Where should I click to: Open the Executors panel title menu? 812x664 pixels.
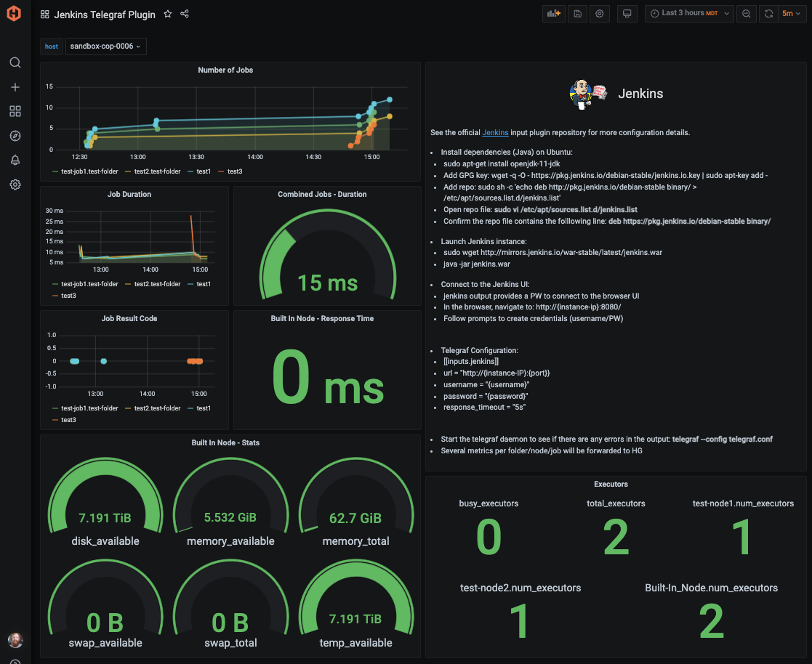click(x=611, y=484)
